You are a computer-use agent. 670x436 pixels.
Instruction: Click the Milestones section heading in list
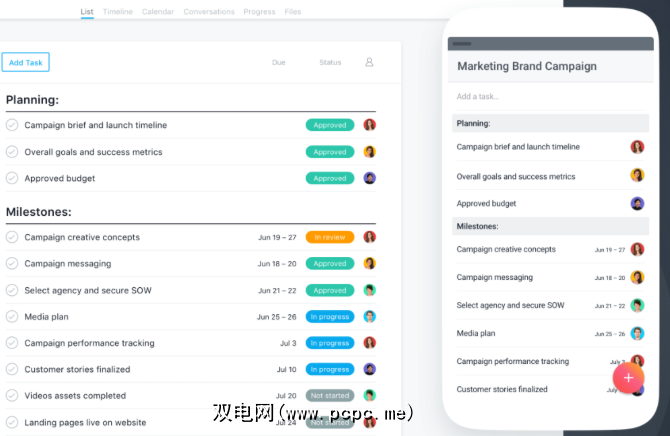point(38,212)
